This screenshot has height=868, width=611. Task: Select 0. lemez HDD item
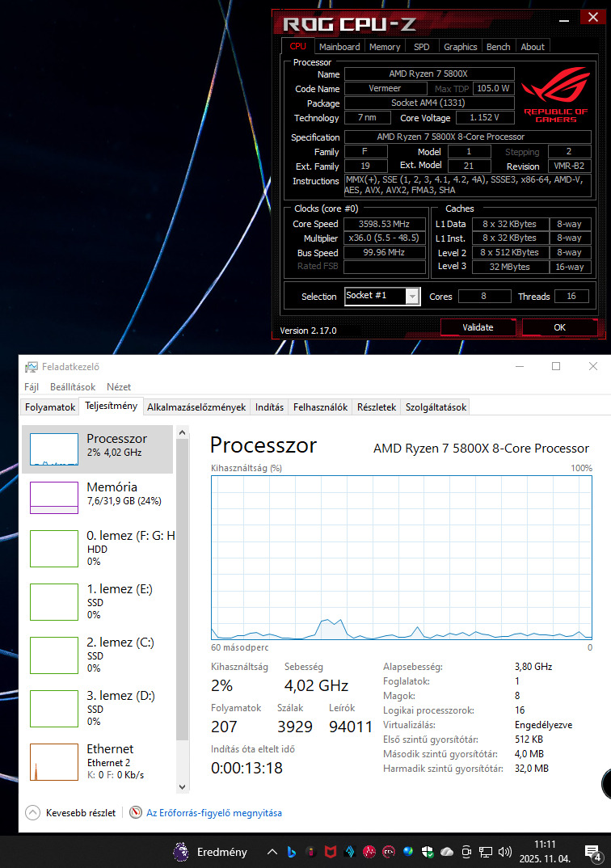[98, 548]
